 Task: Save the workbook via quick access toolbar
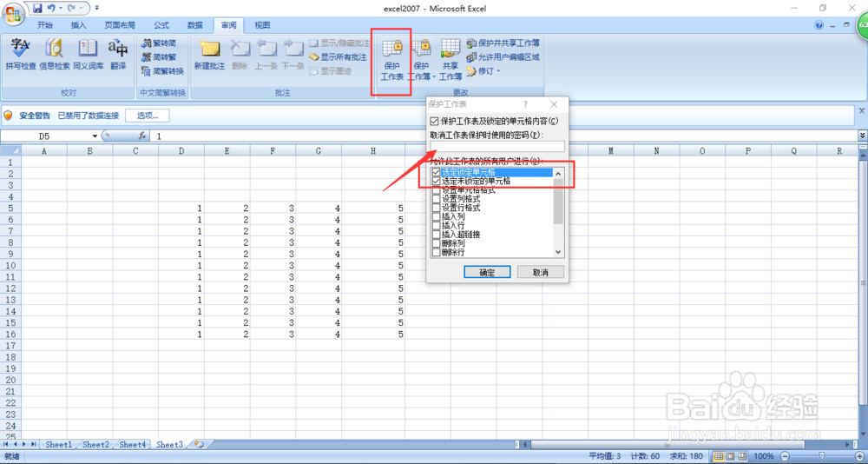(37, 9)
